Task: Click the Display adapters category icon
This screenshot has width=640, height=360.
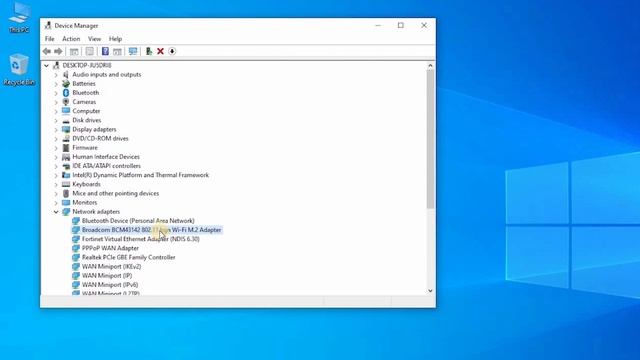Action: point(66,129)
